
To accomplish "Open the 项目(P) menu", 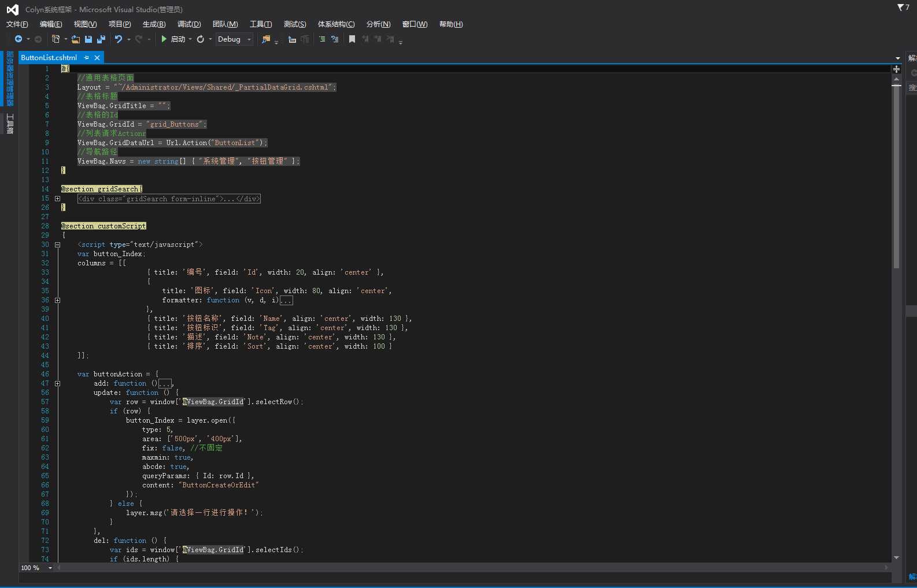I will [120, 24].
